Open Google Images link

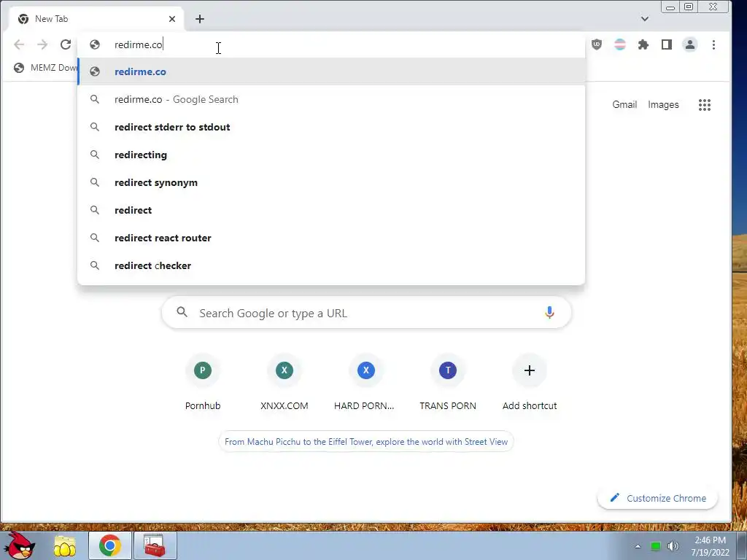pos(663,104)
